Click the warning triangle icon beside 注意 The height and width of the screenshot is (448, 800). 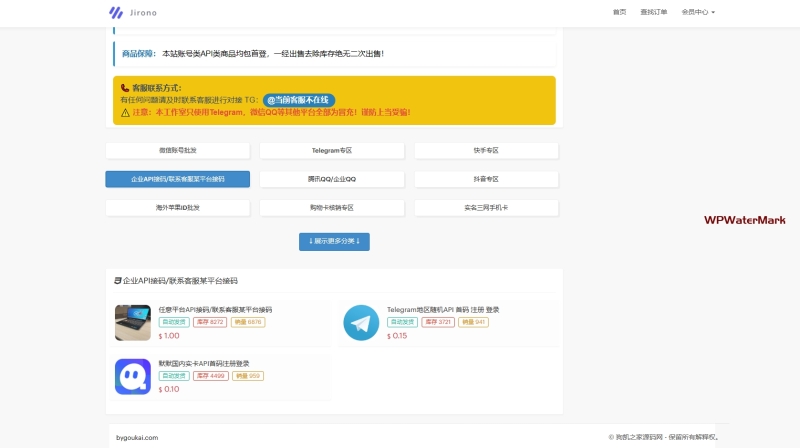125,112
